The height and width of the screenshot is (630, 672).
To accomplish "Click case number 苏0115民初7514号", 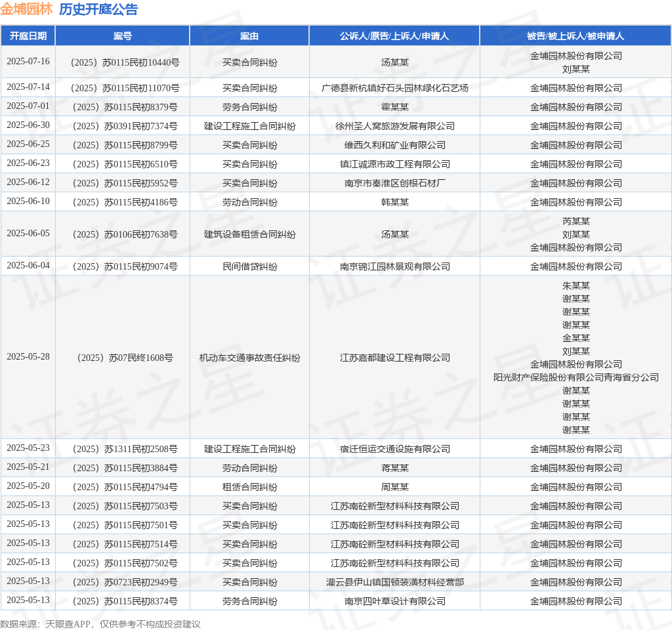I will [125, 544].
